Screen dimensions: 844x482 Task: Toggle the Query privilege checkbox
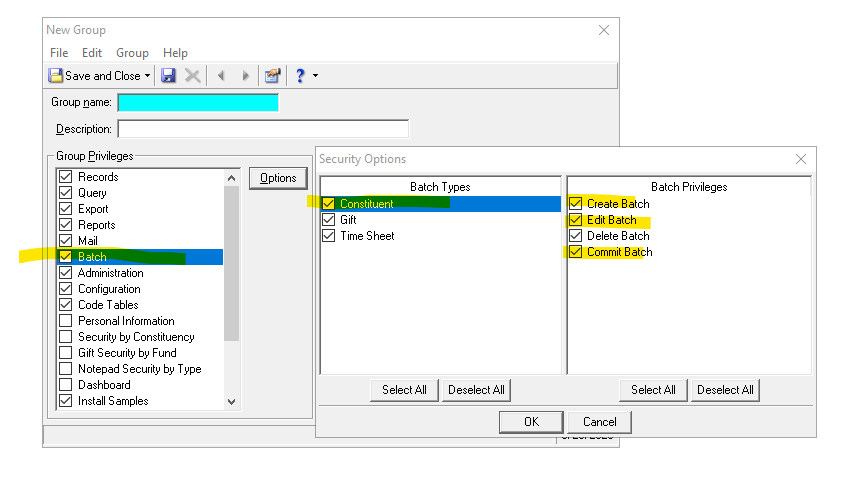66,193
